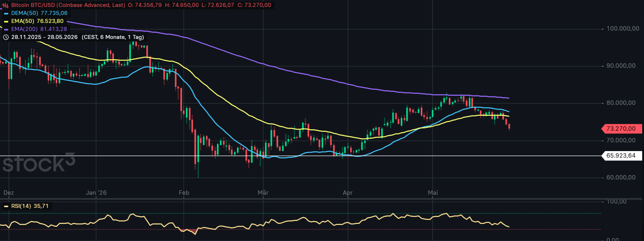The height and width of the screenshot is (241, 644).
Task: Click the DEMA(50) 77.735,06 indicator label
Action: (x=39, y=13)
